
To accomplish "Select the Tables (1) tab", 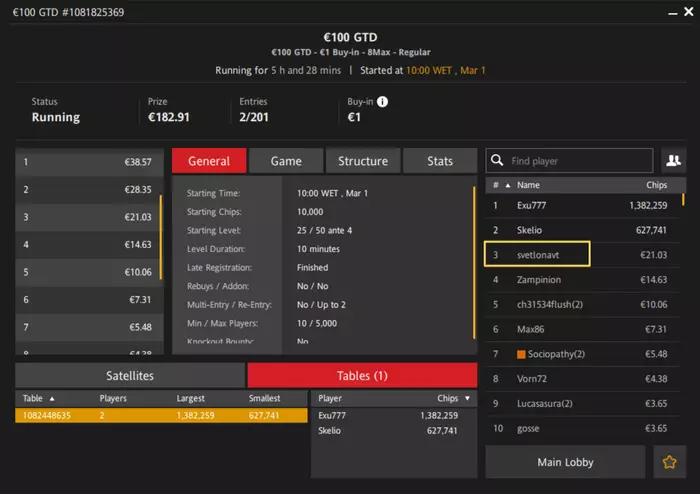I will tap(362, 375).
